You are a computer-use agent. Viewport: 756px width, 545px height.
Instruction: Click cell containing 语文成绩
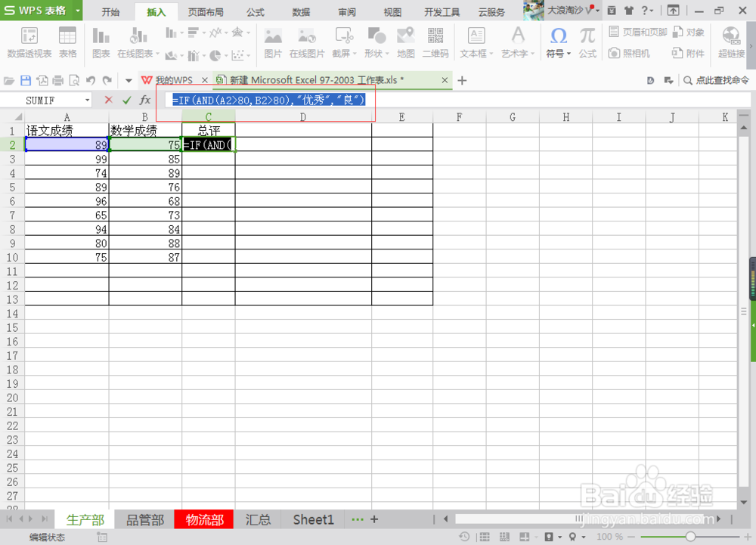[67, 130]
